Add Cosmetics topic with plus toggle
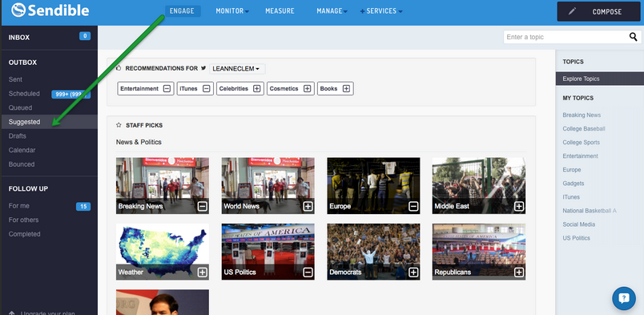This screenshot has width=644, height=315. coord(307,88)
